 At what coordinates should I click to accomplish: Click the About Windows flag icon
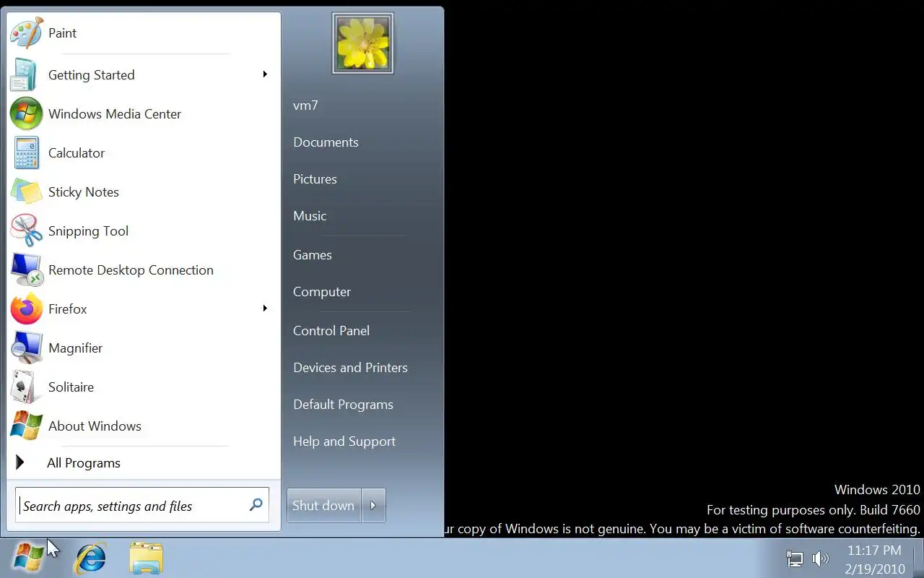coord(27,426)
